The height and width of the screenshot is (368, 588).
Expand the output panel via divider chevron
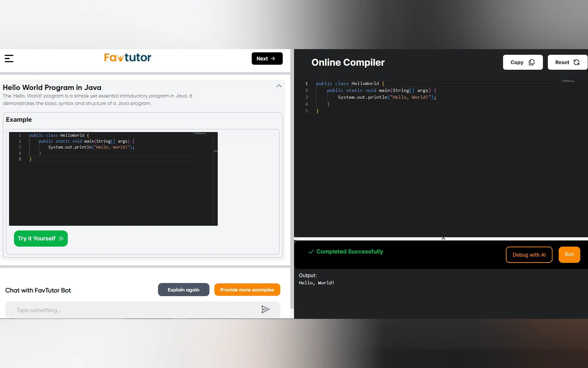[x=443, y=238]
